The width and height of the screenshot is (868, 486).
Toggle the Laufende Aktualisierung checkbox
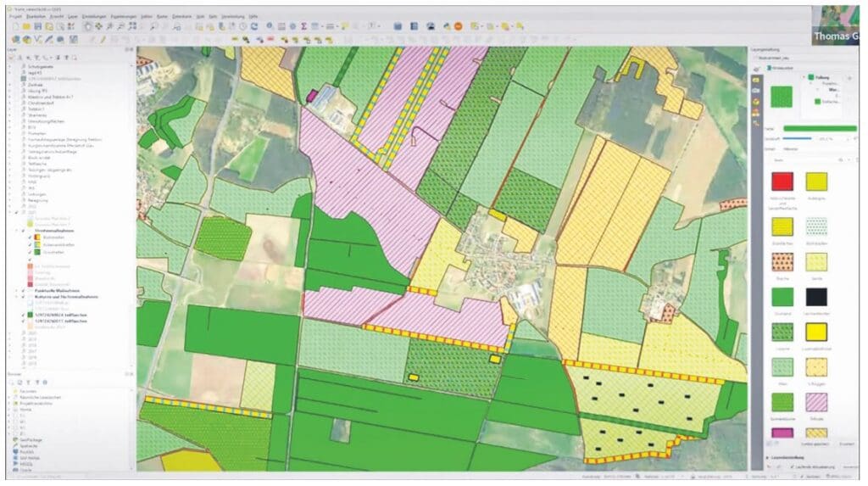792,467
